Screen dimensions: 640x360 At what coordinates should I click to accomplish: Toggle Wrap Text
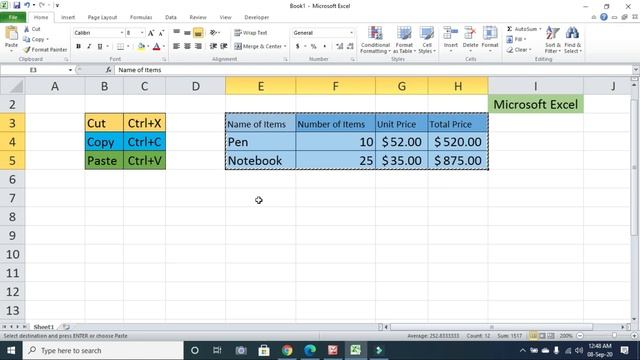[251, 33]
